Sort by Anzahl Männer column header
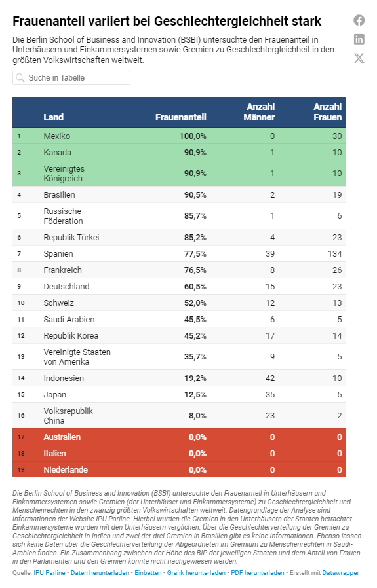The width and height of the screenshot is (377, 588). (x=259, y=112)
